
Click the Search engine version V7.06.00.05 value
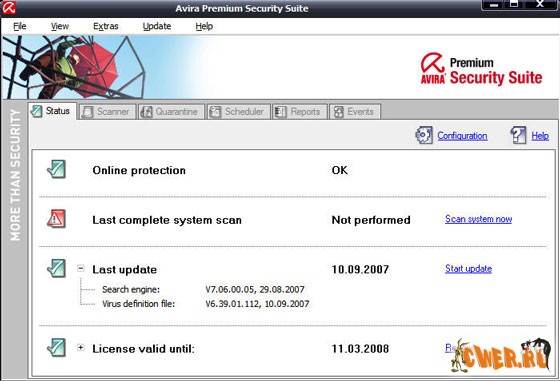click(255, 290)
